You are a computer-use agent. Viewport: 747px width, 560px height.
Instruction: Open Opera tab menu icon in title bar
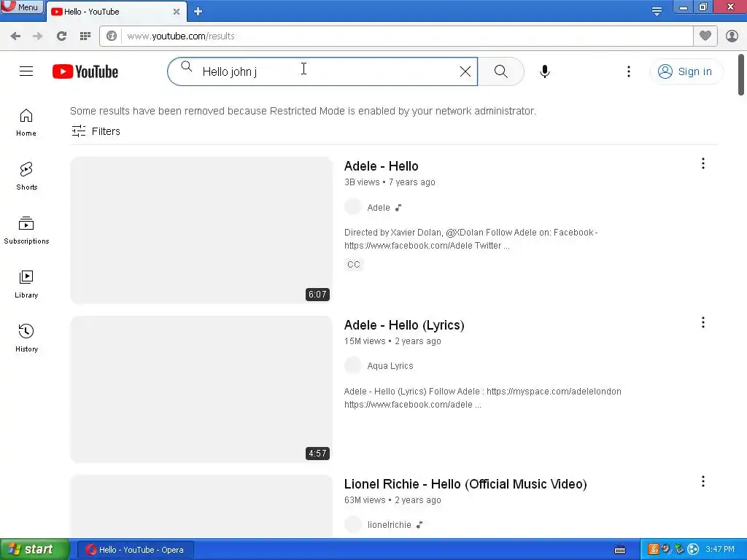(657, 11)
